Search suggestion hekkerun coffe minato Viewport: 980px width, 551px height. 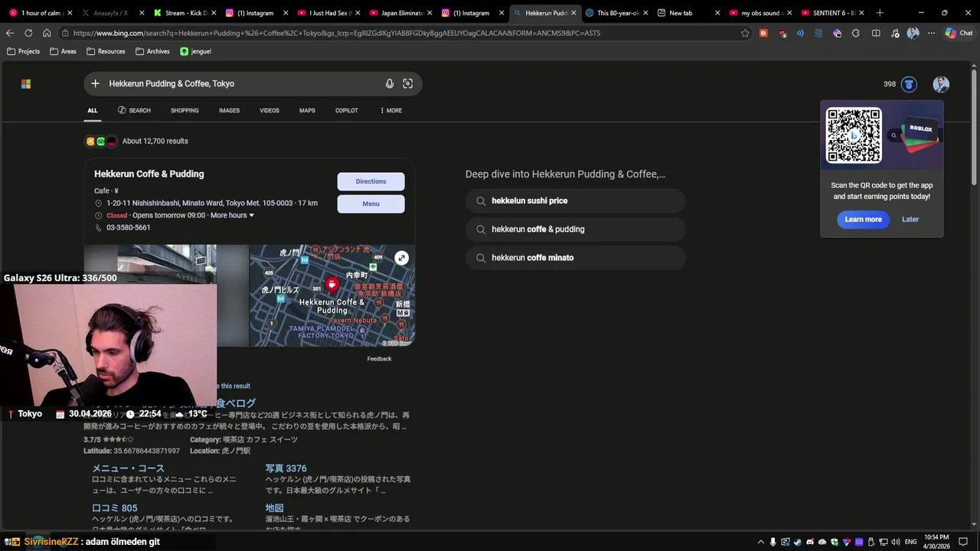coord(576,258)
